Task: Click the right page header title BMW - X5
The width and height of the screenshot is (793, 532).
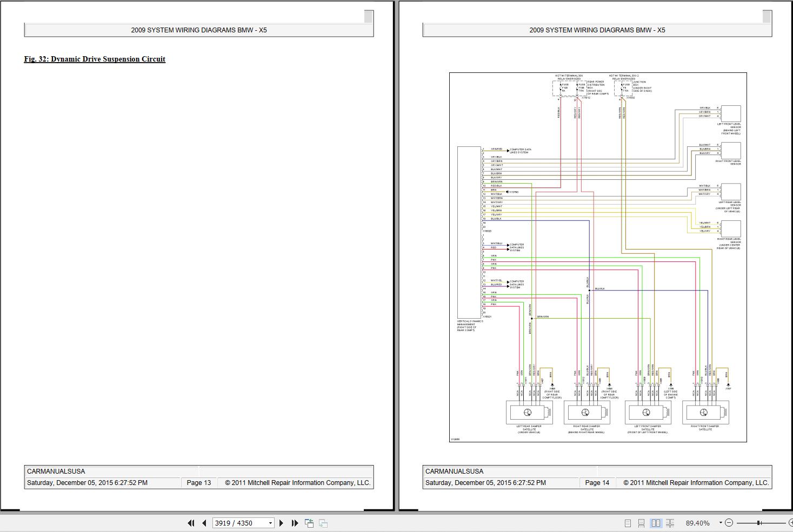Action: point(597,30)
